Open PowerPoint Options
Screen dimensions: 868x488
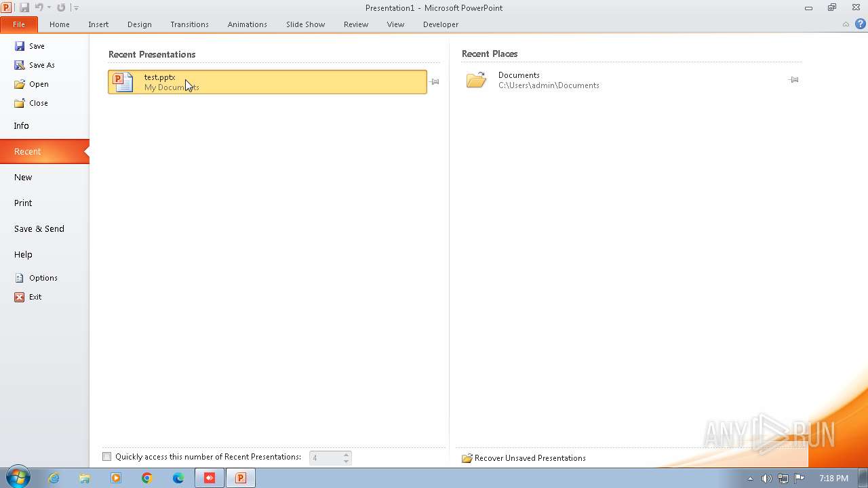tap(36, 278)
